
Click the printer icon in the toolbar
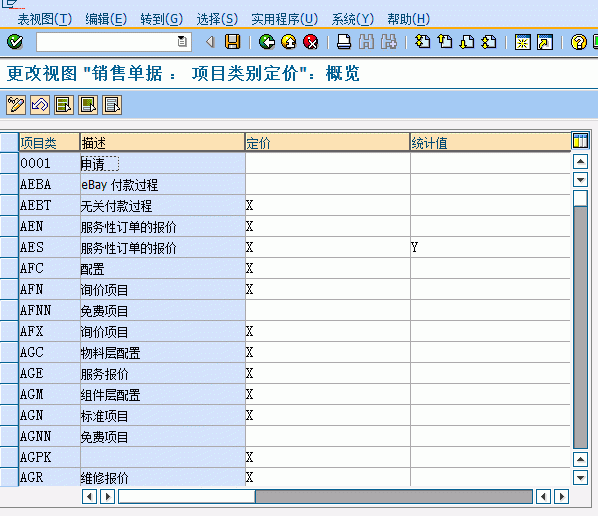pos(344,42)
